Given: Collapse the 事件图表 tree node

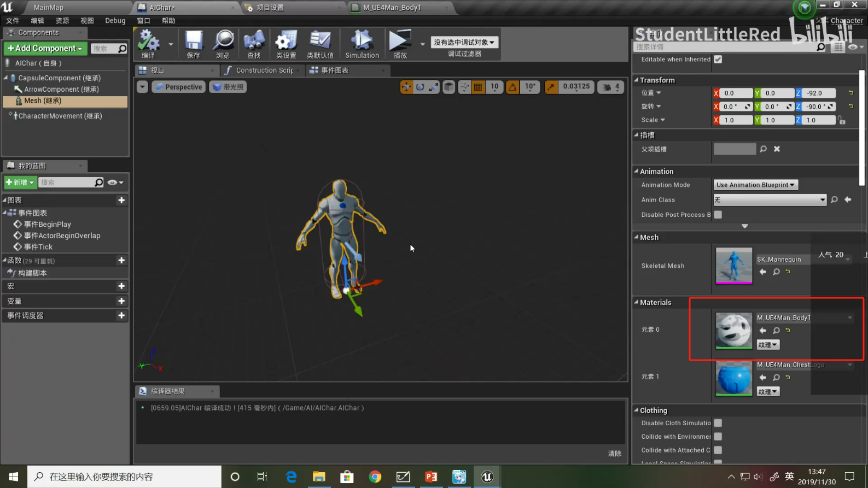Looking at the screenshot, I should 4,213.
